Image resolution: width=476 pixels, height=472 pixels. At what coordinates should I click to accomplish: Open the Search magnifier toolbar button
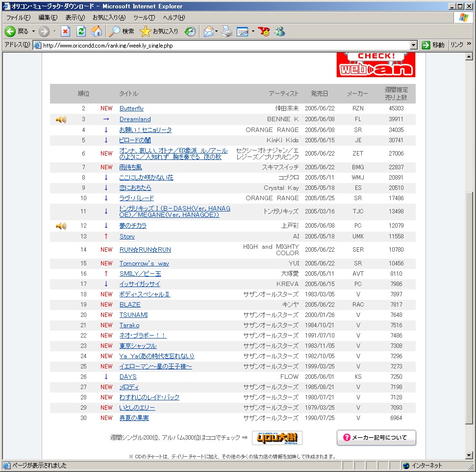(122, 31)
